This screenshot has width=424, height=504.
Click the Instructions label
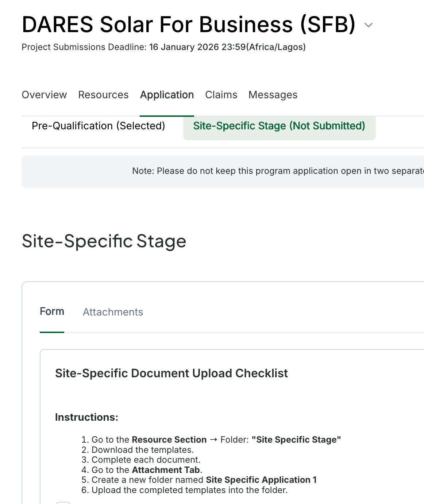point(86,417)
